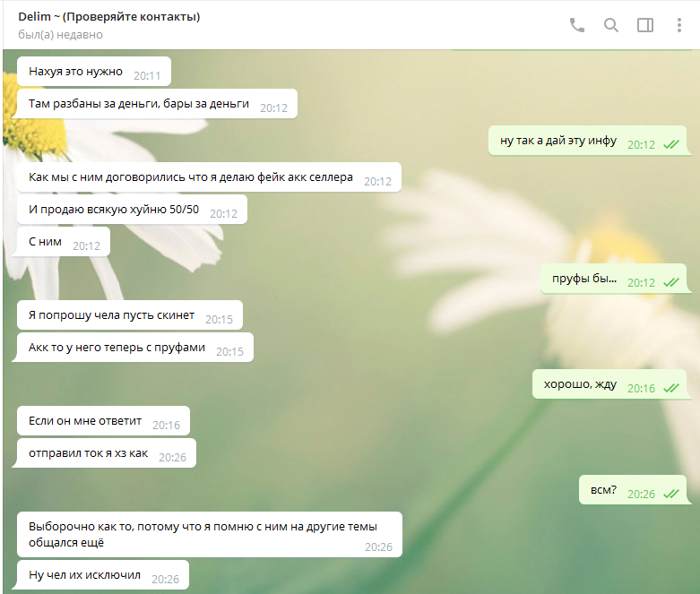Select the short "С ним" message

tap(45, 242)
